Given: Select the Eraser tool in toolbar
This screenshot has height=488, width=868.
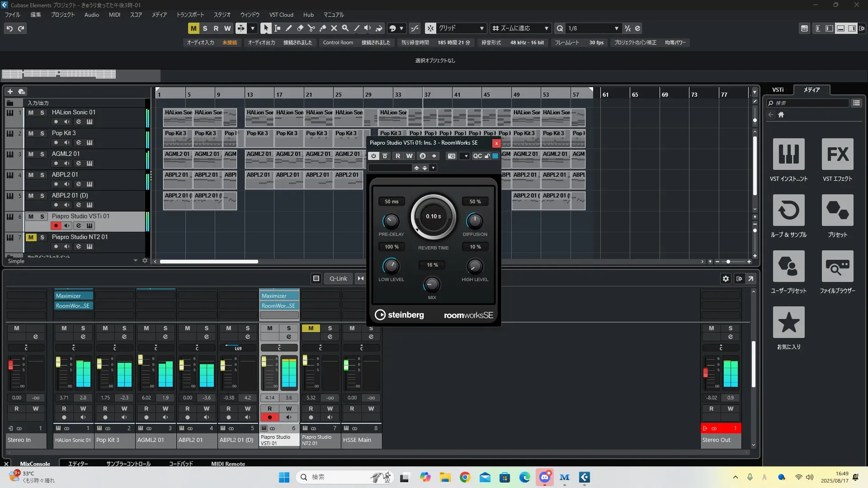Looking at the screenshot, I should pos(300,28).
